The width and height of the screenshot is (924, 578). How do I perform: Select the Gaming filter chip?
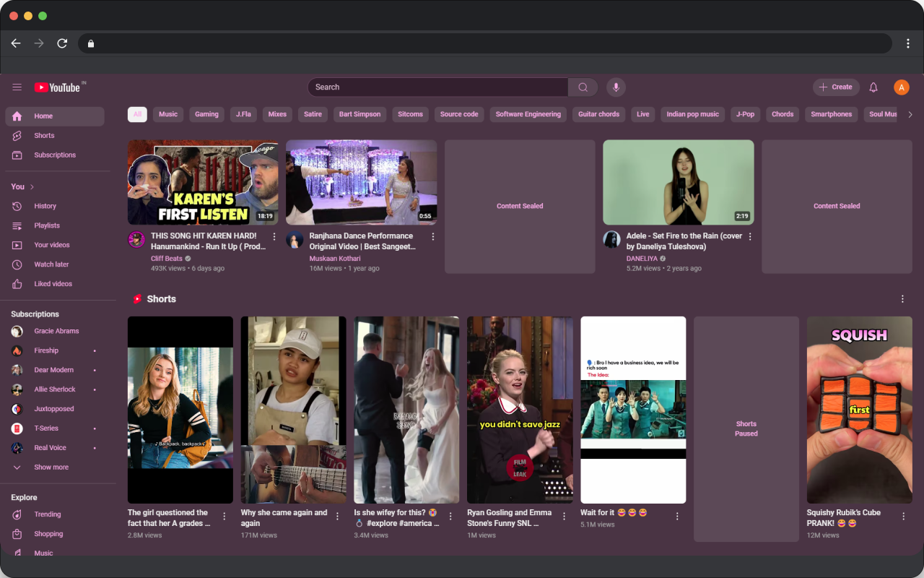206,114
